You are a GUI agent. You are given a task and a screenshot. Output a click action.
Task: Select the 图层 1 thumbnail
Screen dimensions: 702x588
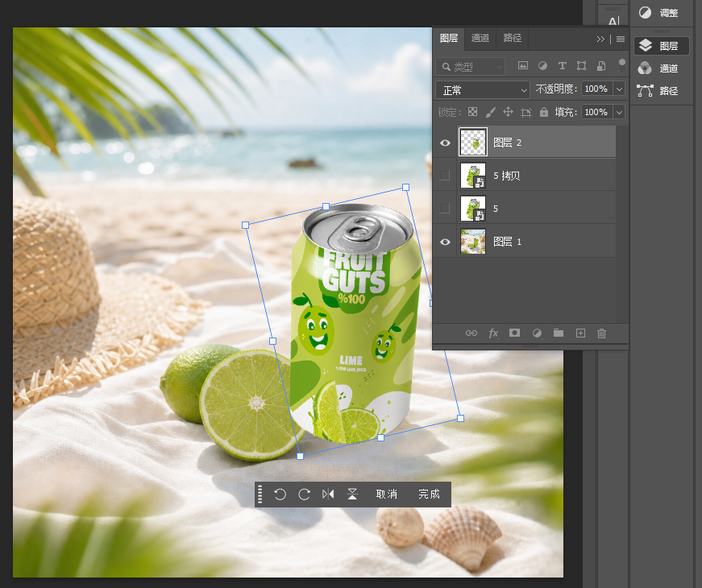pos(473,242)
